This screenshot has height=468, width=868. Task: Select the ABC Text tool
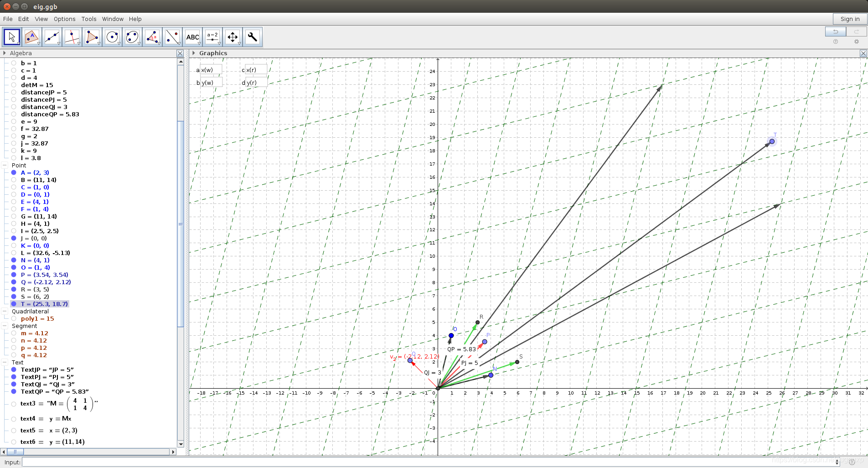click(192, 37)
